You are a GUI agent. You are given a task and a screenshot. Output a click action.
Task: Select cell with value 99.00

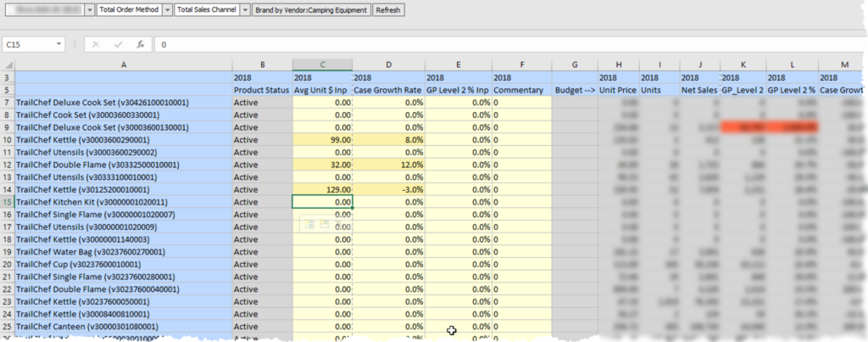[x=322, y=140]
